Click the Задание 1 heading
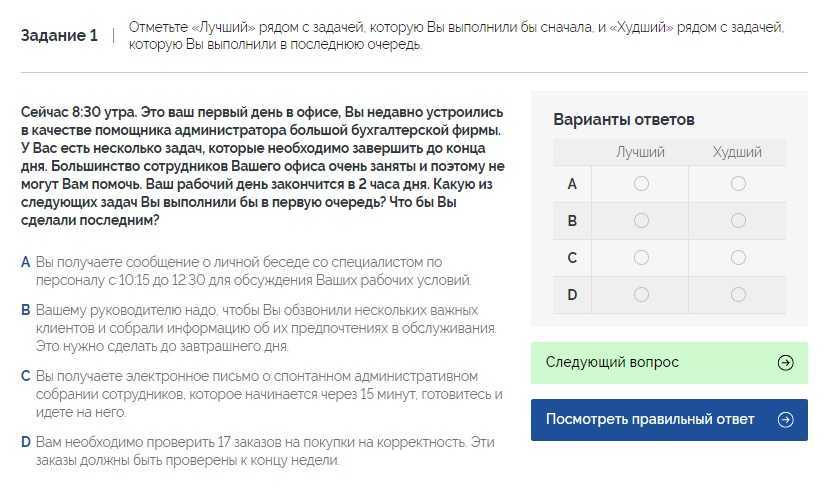827x500 pixels. pyautogui.click(x=60, y=36)
